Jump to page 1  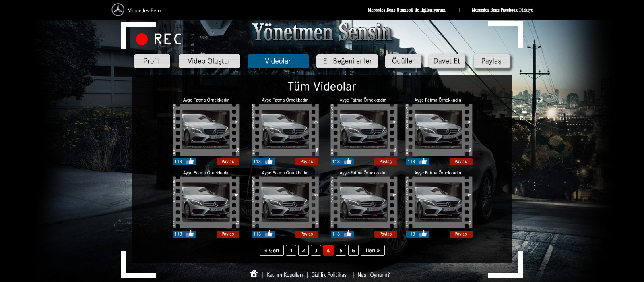click(291, 251)
